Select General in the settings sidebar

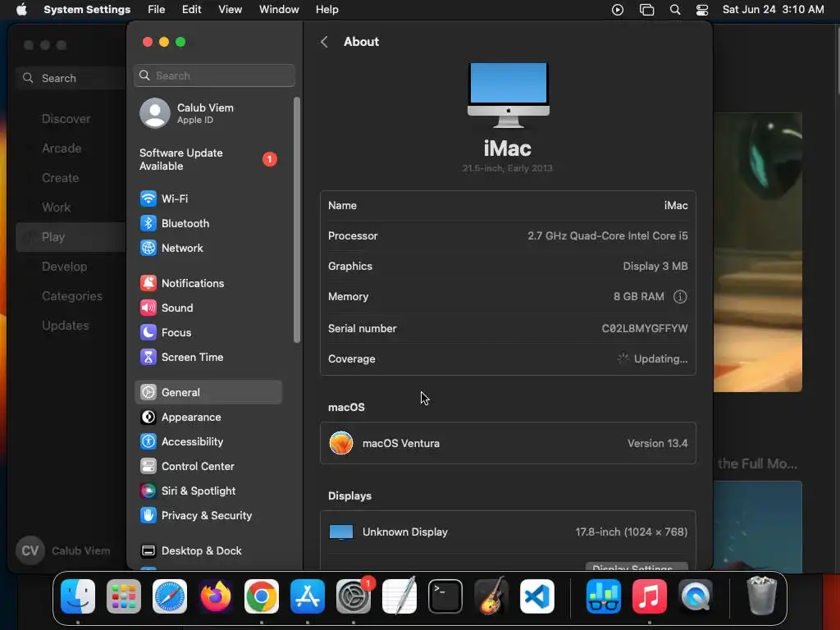[x=208, y=392]
